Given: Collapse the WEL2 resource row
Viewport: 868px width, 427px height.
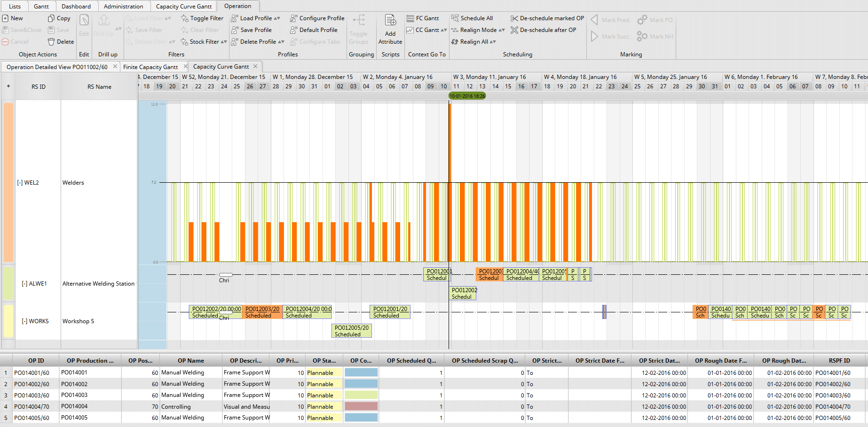Looking at the screenshot, I should click(x=20, y=183).
